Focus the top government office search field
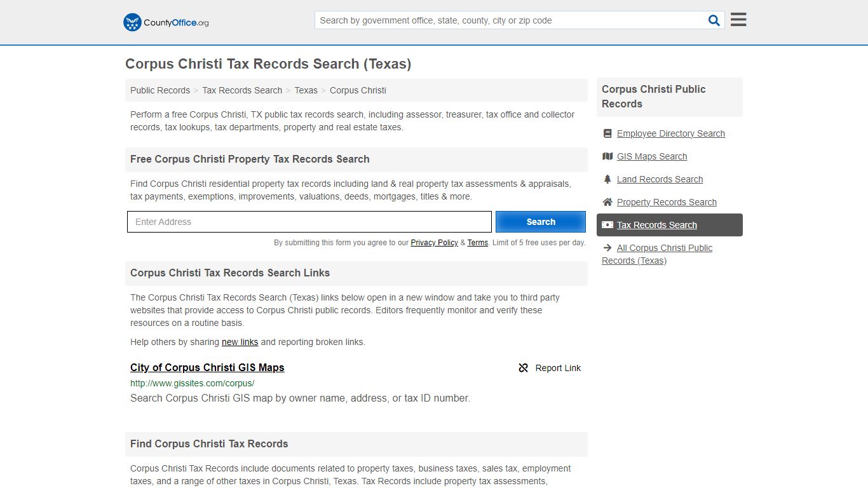 (512, 20)
